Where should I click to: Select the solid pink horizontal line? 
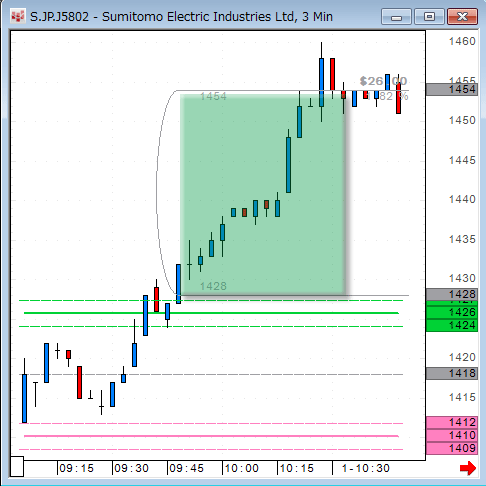click(211, 436)
